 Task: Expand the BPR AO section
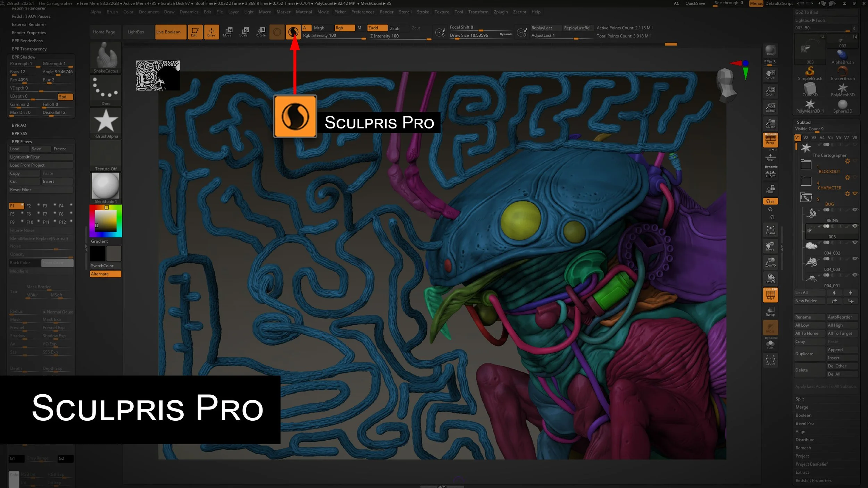[19, 125]
